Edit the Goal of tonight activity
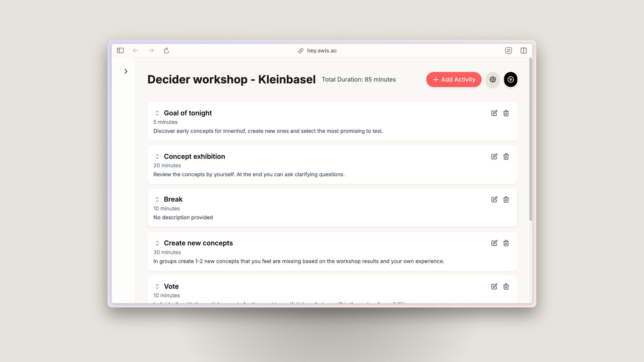The width and height of the screenshot is (644, 362). coord(494,113)
